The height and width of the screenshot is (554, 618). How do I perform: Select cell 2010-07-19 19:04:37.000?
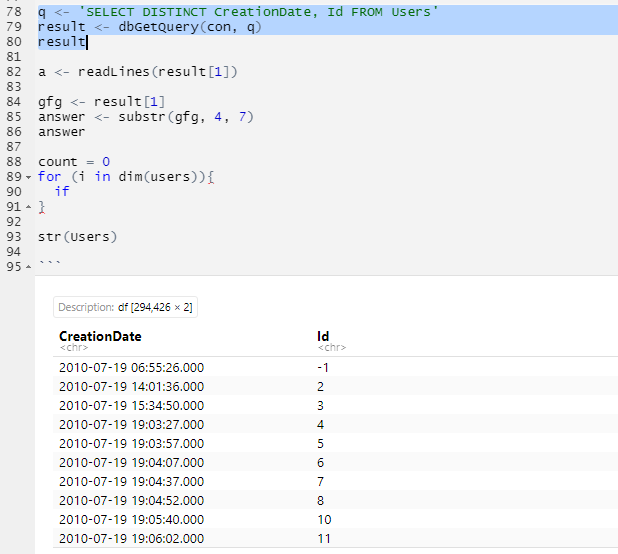tap(131, 481)
